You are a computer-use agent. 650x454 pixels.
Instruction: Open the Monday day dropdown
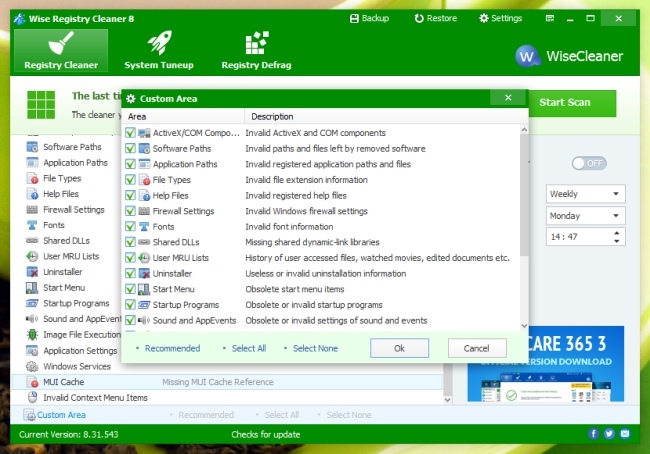(585, 216)
